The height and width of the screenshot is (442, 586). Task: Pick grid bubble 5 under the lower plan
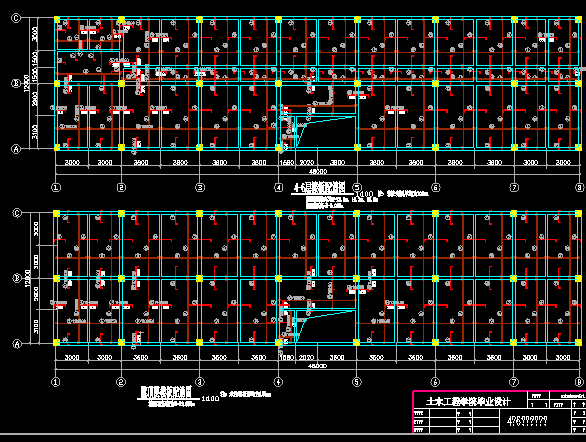tap(357, 382)
